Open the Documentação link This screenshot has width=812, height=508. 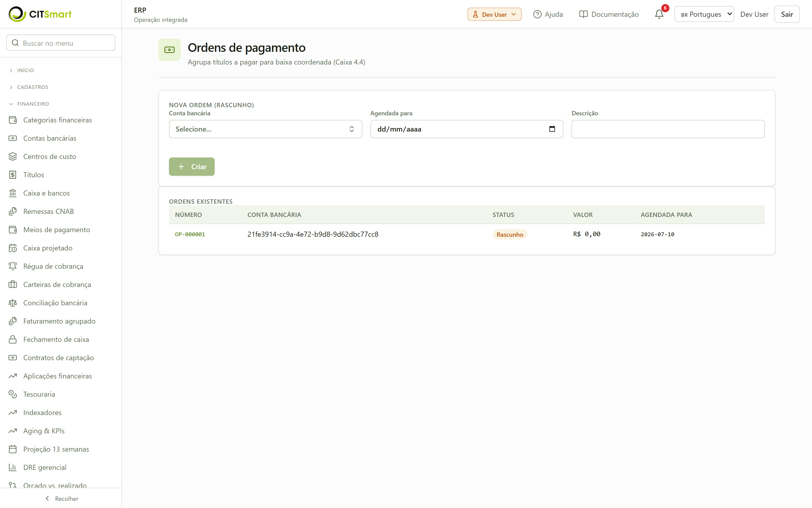609,14
